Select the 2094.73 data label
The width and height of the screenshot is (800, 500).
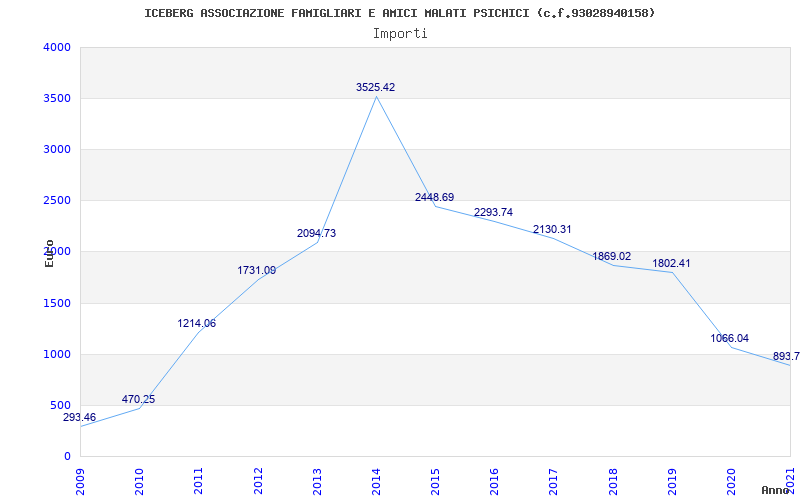click(x=316, y=233)
